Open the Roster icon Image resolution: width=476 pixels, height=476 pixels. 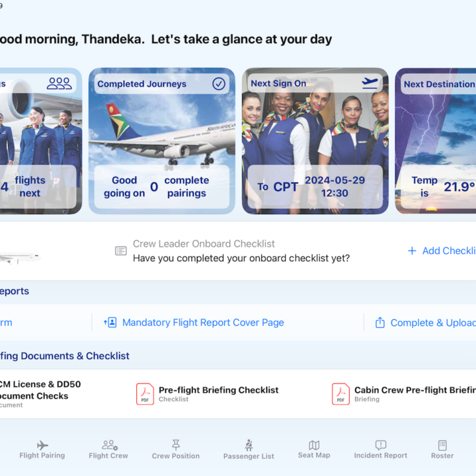442,446
